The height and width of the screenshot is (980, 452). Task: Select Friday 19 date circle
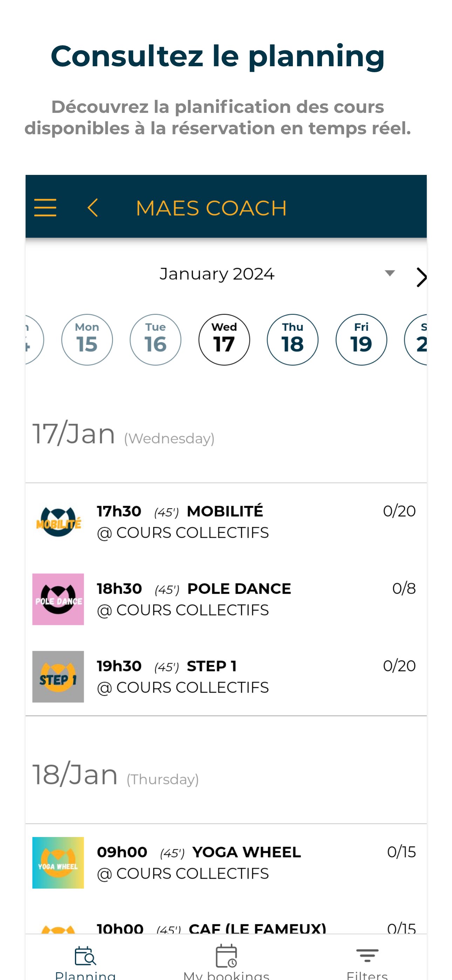click(361, 340)
